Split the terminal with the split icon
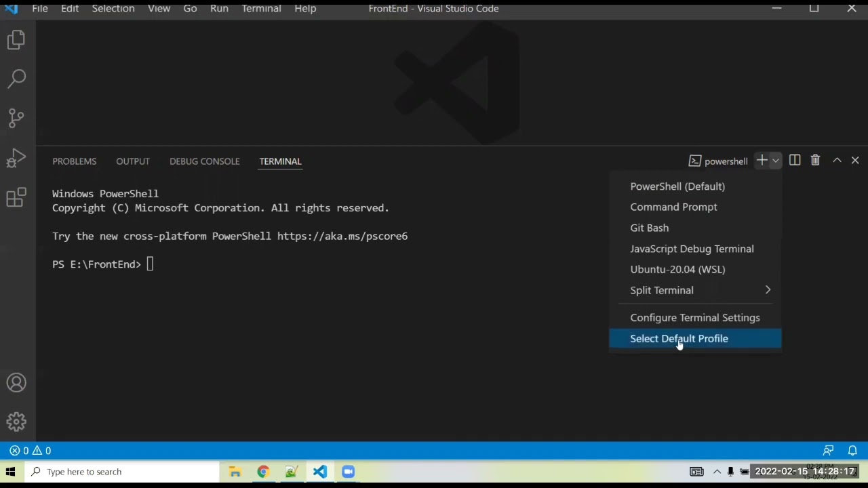The height and width of the screenshot is (488, 868). [x=795, y=161]
